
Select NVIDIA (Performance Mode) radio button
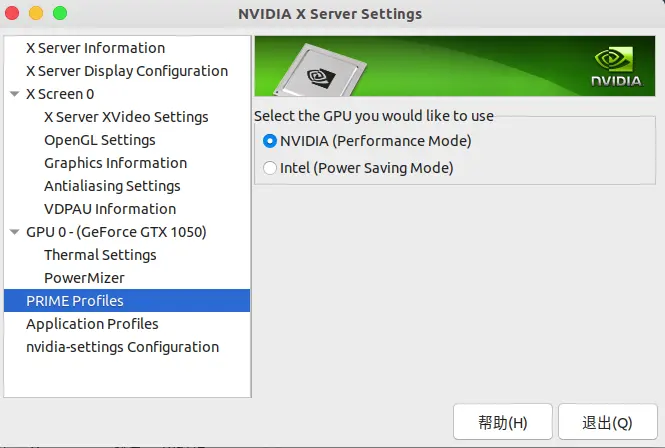coord(270,141)
